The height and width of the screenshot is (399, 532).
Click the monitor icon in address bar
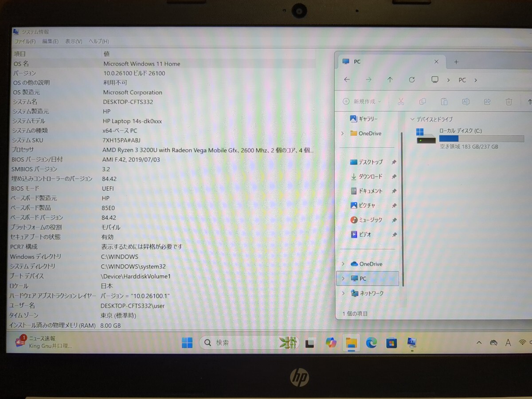(x=435, y=80)
